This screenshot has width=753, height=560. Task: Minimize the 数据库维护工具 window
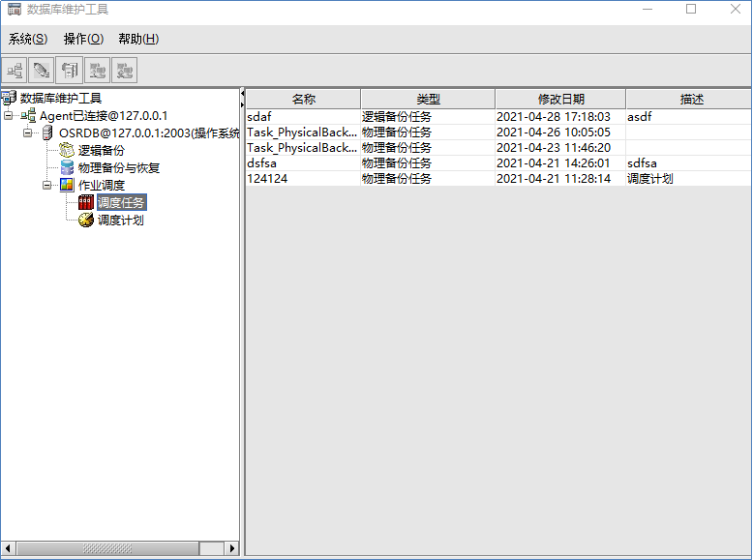(x=648, y=9)
